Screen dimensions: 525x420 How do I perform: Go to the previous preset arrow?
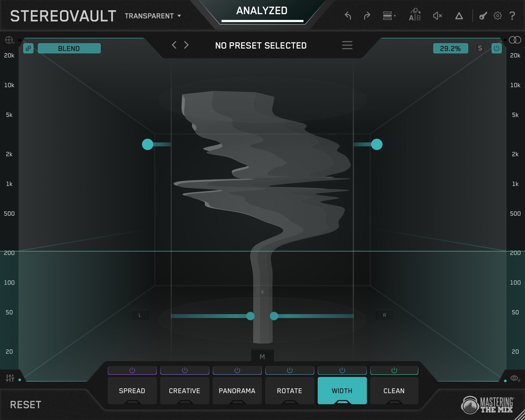(174, 45)
